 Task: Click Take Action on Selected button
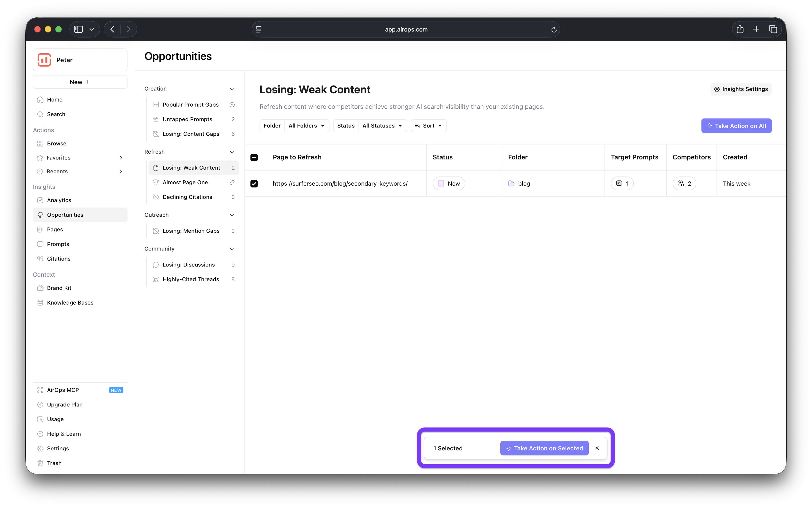tap(544, 448)
